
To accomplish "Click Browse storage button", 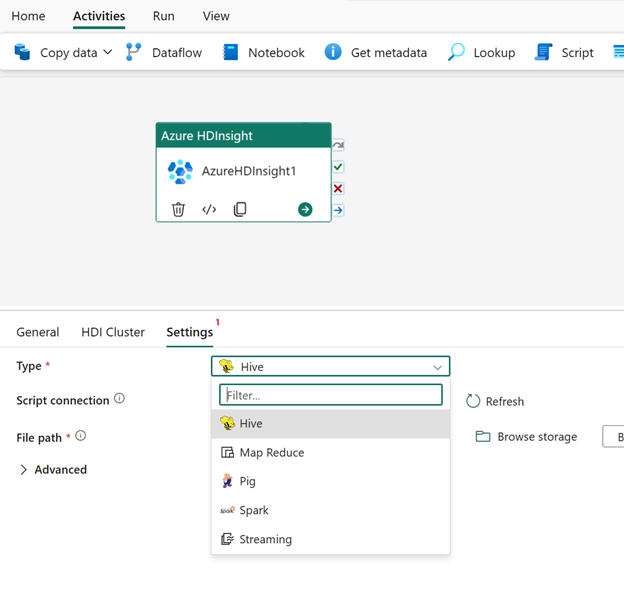I will [x=526, y=436].
